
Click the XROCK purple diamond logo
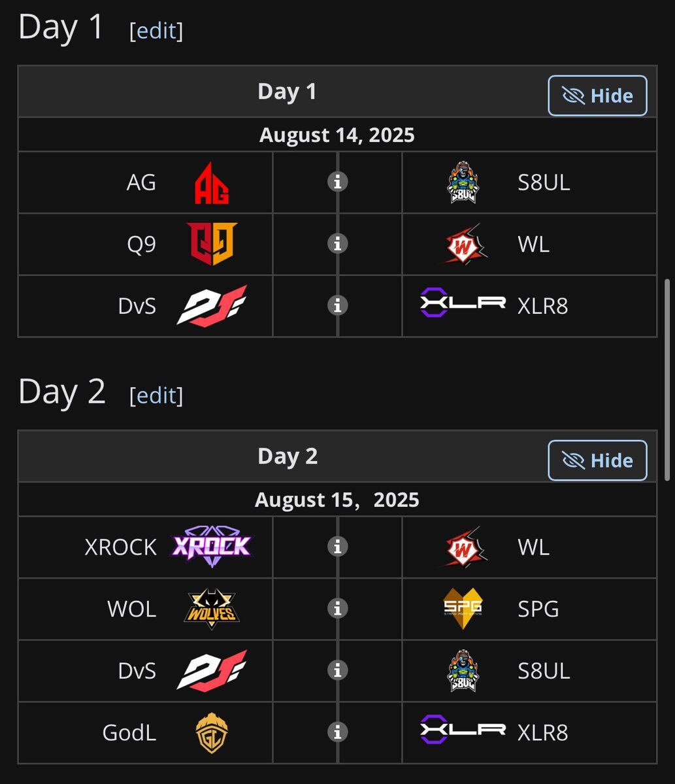212,546
